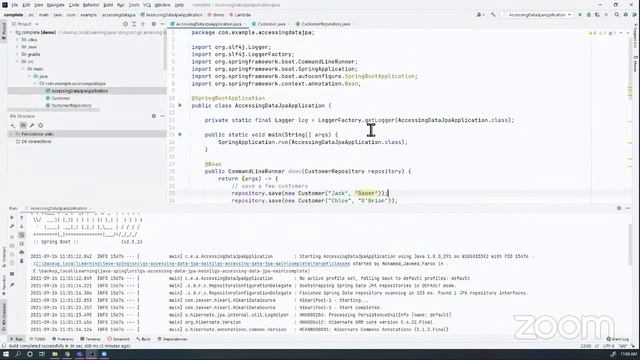Screen dimensions: 640x360
Task: Click the run gutter arrow beside class declaration
Action: (180, 105)
